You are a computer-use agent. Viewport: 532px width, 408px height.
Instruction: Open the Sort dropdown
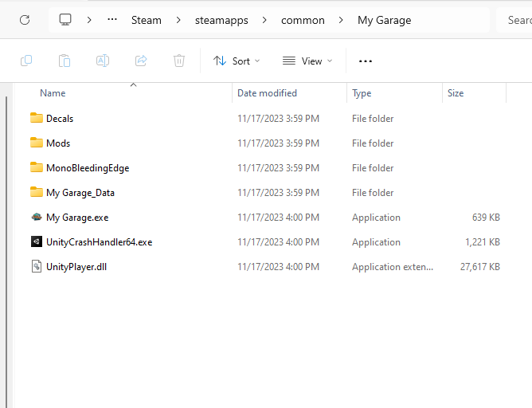(237, 61)
